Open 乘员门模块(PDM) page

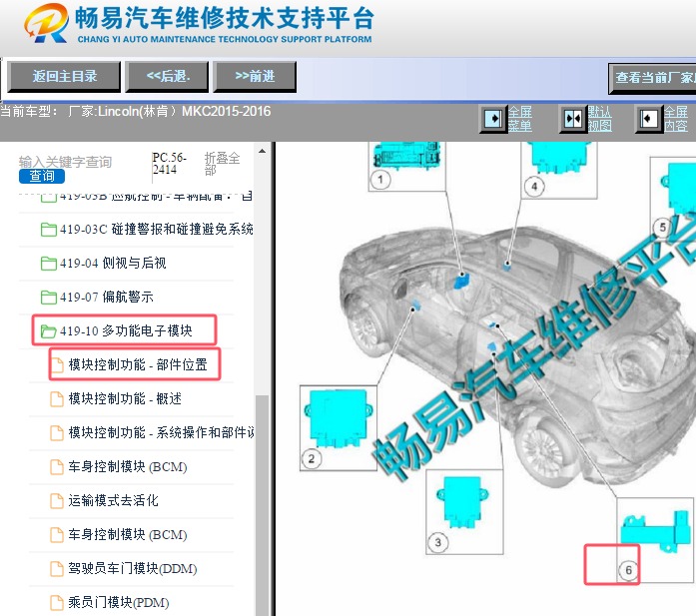[119, 602]
